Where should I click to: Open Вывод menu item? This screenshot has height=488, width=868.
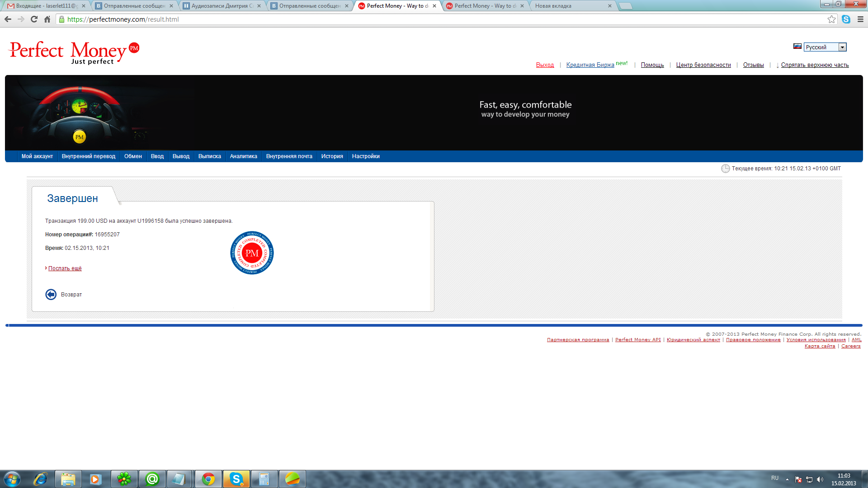181,156
